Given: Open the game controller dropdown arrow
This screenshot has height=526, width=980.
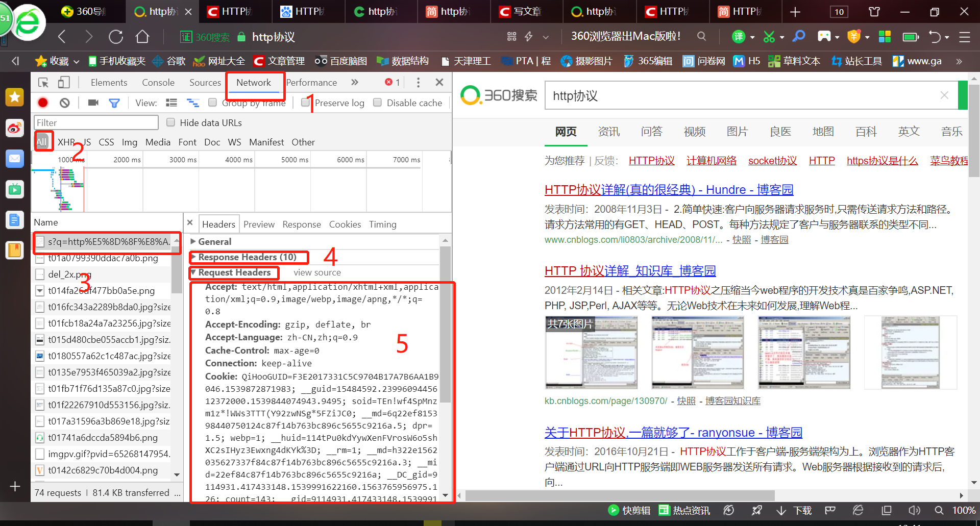Looking at the screenshot, I should (837, 37).
